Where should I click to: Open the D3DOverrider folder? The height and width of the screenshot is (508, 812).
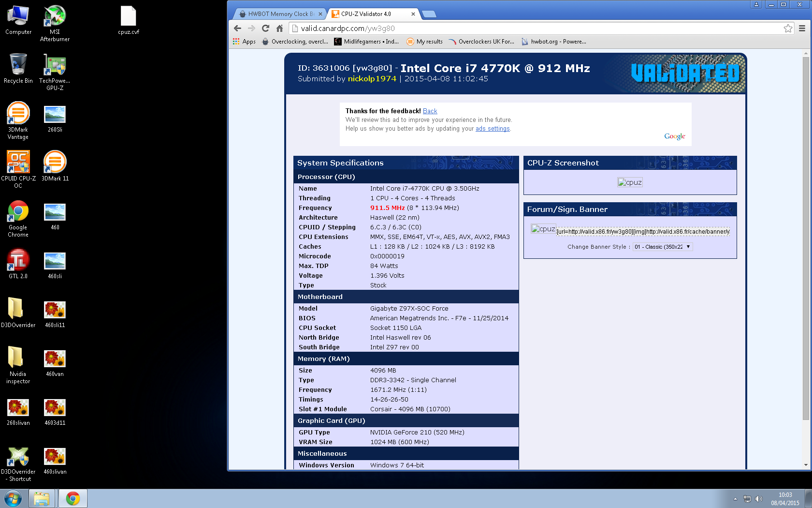pyautogui.click(x=18, y=313)
